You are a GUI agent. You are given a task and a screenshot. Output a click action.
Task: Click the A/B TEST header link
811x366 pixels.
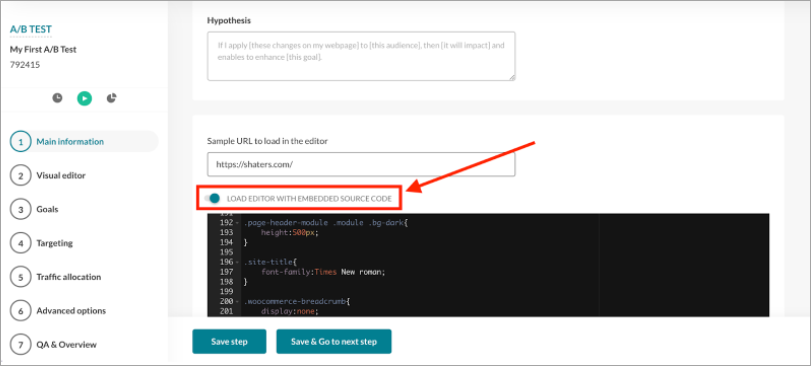coord(31,29)
